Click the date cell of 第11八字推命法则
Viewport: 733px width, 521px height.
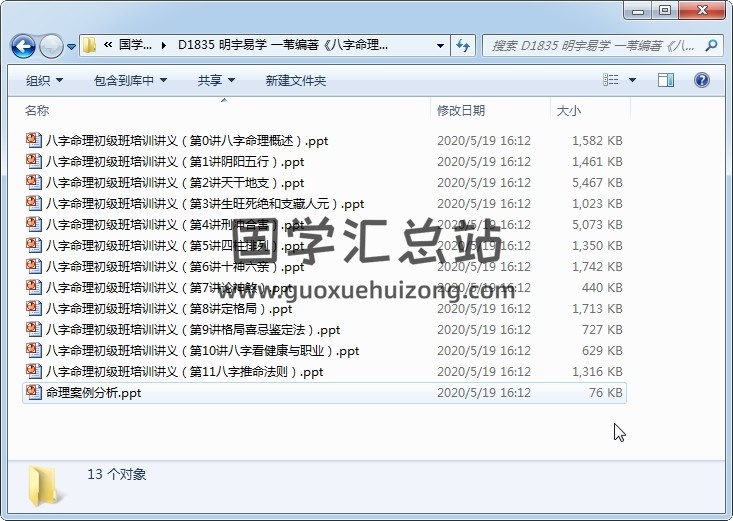484,372
